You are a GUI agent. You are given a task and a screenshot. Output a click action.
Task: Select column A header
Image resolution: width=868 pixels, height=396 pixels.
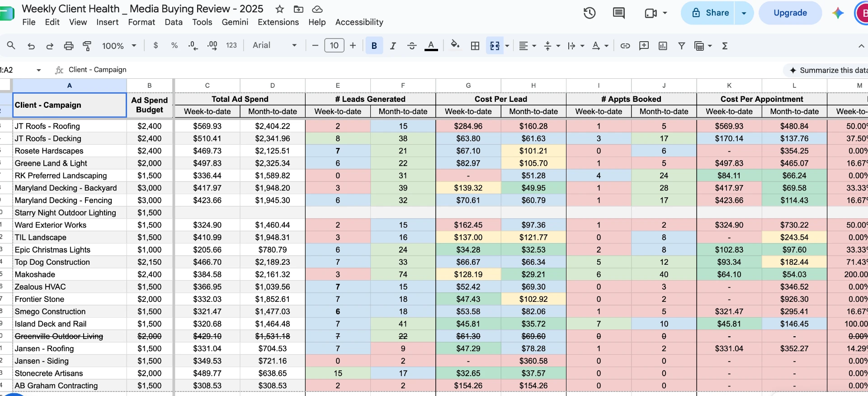(x=70, y=85)
